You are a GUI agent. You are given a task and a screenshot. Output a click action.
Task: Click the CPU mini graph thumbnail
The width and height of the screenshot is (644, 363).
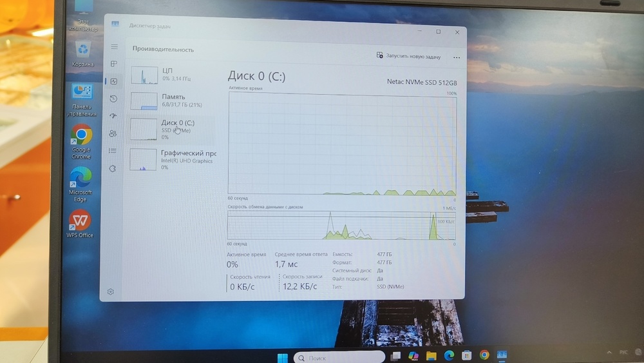[144, 75]
